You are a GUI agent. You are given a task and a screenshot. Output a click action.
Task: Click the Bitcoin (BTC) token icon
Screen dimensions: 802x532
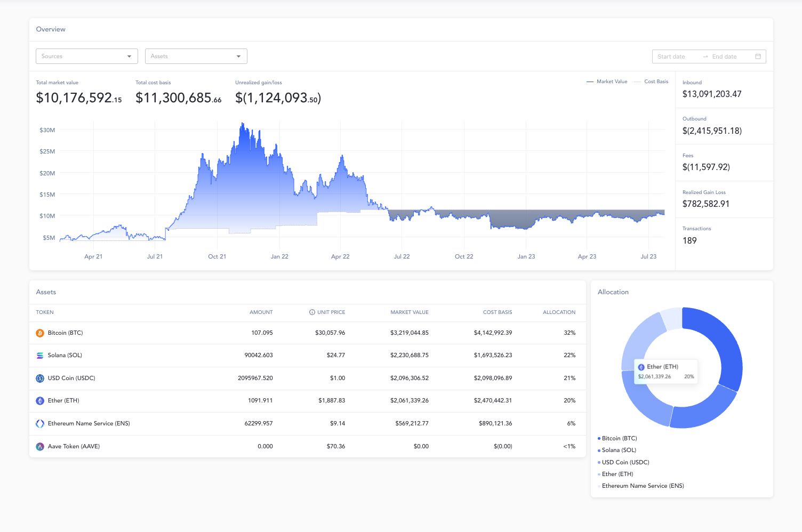(40, 333)
